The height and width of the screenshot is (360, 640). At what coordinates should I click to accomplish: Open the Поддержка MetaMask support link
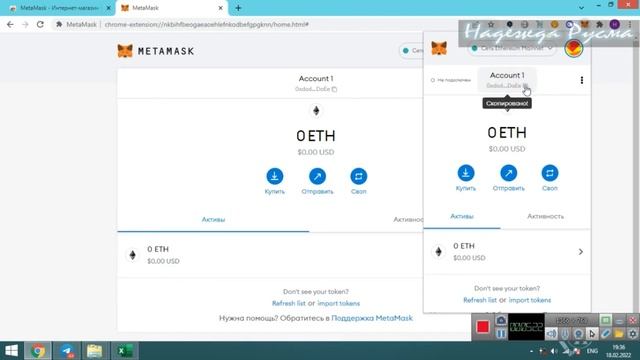point(372,318)
